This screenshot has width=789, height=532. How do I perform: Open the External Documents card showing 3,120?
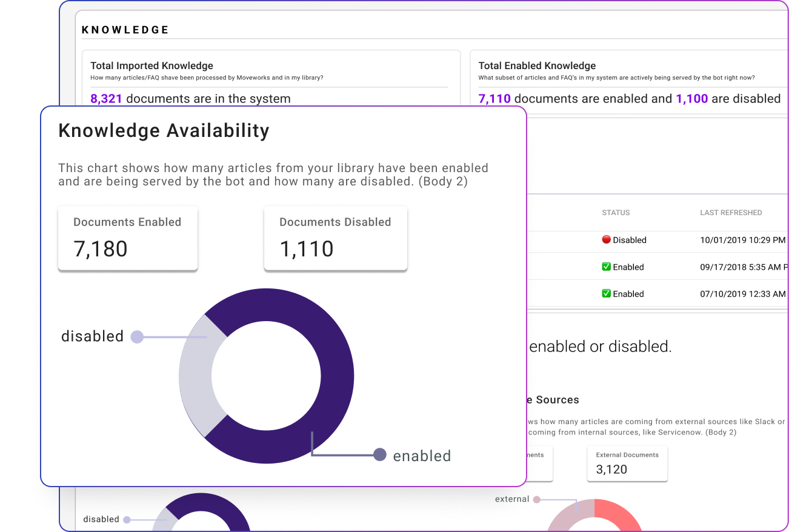point(627,464)
